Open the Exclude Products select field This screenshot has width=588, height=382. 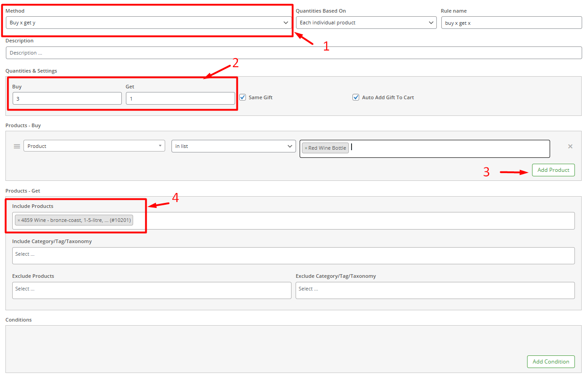point(152,290)
